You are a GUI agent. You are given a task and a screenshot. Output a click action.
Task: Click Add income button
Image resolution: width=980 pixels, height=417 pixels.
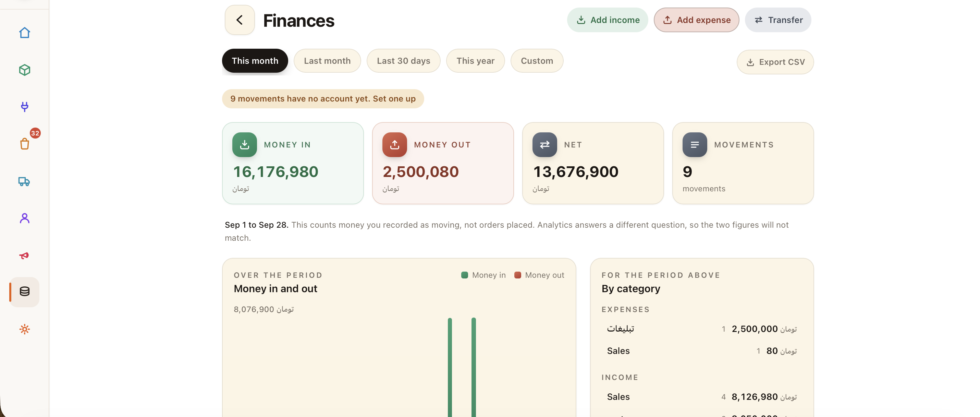[607, 20]
